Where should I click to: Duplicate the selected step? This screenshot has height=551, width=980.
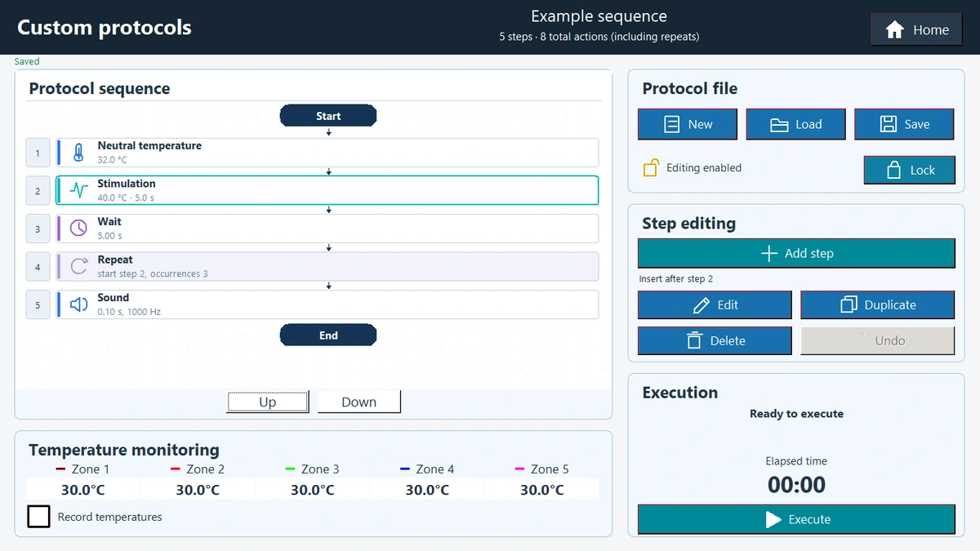(x=877, y=304)
